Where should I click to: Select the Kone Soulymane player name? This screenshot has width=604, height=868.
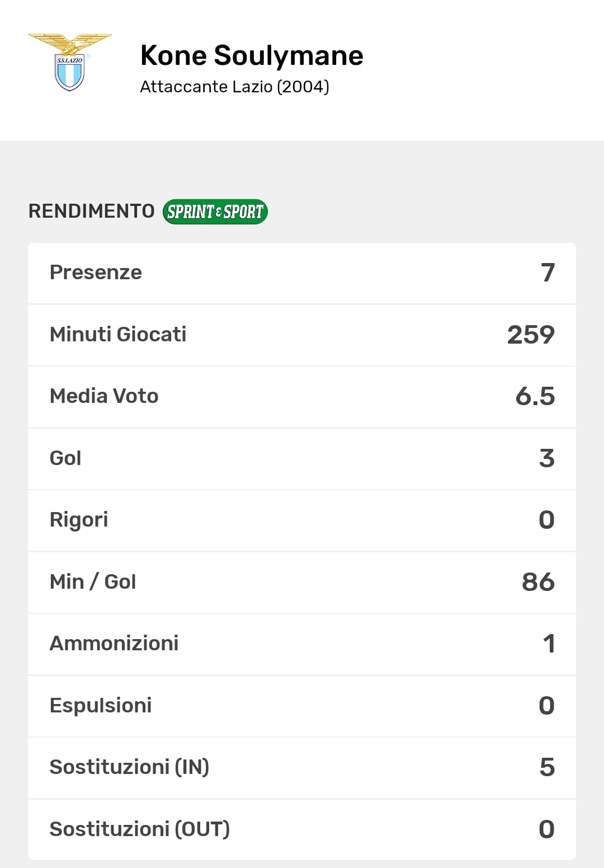252,55
